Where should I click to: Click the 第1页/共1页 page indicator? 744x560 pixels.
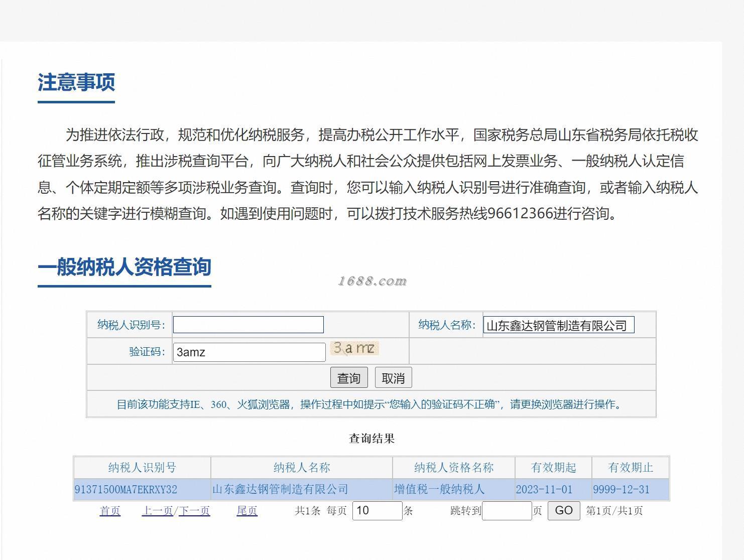(x=614, y=511)
